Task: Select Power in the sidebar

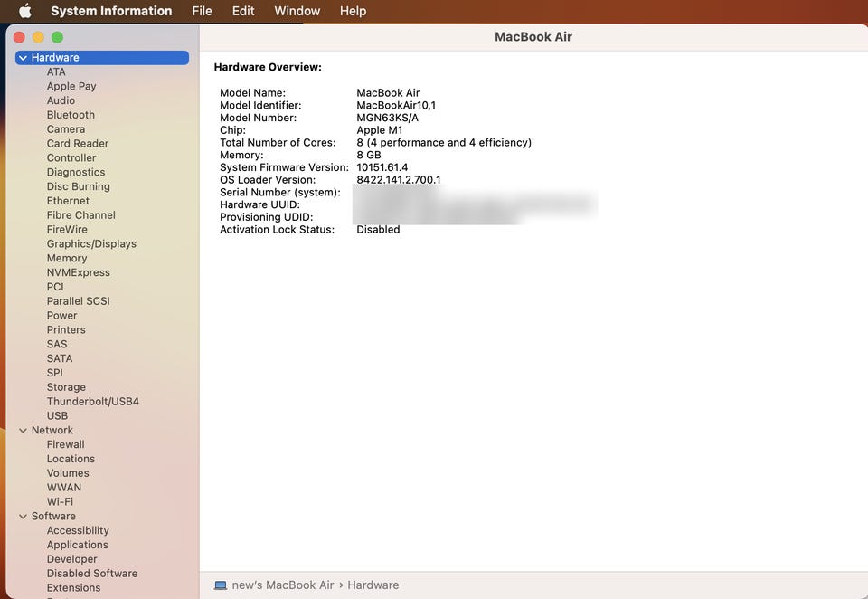Action: tap(62, 315)
